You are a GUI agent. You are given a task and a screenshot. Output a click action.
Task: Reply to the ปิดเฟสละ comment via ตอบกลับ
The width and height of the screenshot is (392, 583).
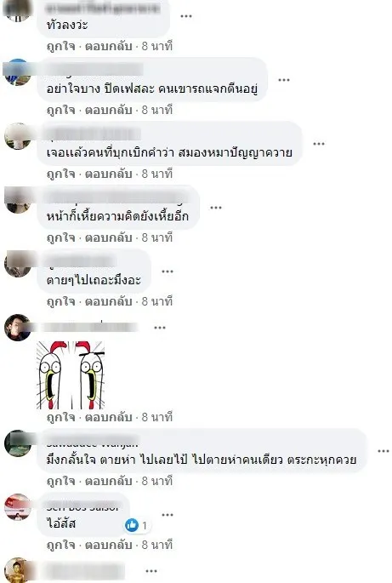(x=109, y=110)
